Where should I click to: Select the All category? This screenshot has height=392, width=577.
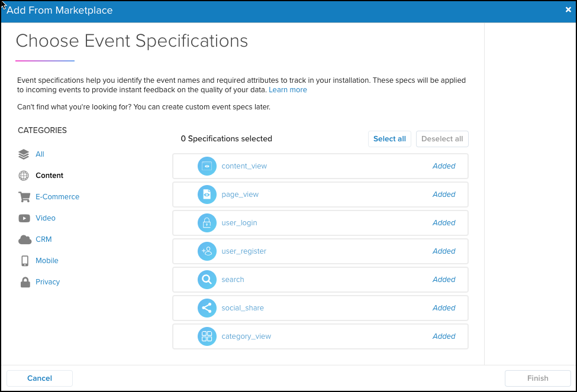[x=40, y=154]
